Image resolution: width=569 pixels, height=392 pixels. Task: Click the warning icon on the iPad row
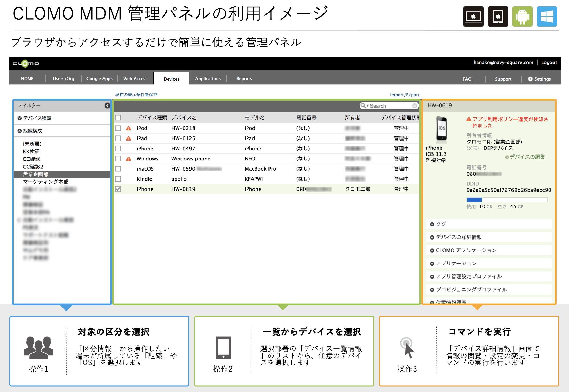point(128,138)
